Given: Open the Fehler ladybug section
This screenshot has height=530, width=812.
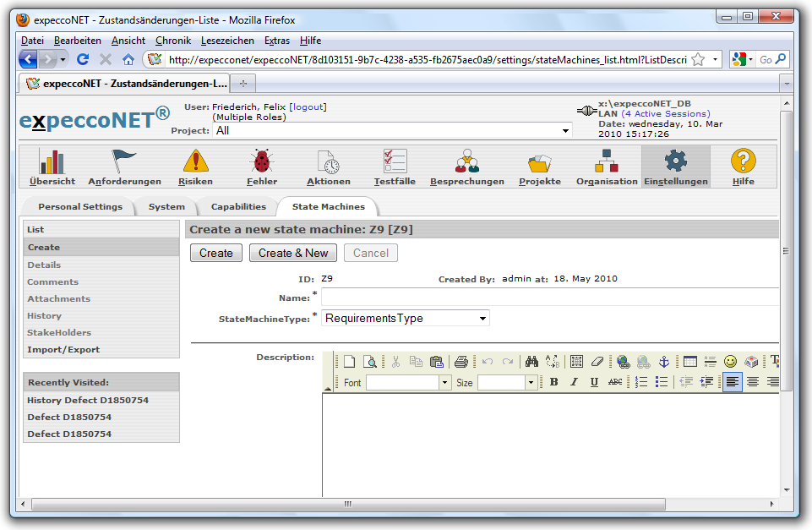Looking at the screenshot, I should tap(261, 167).
